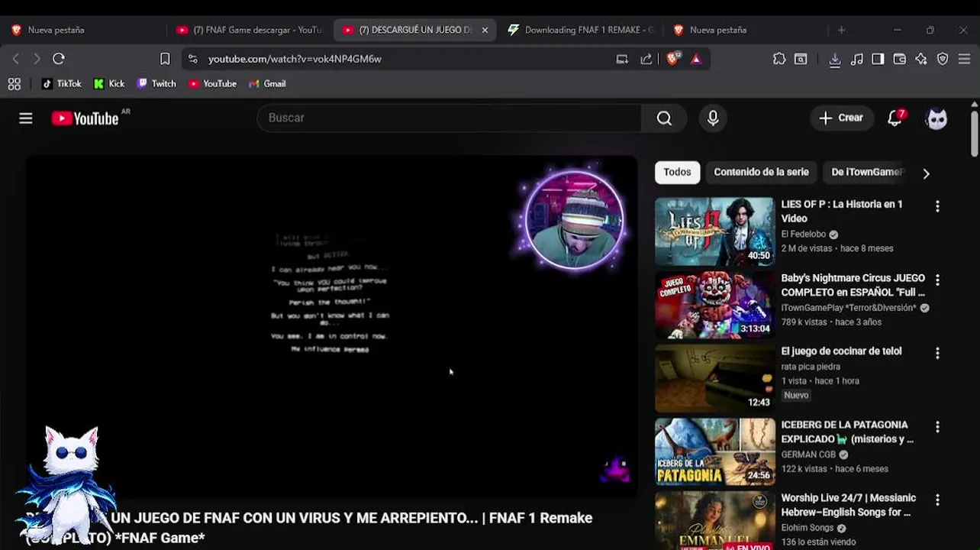This screenshot has height=550, width=980.
Task: Go back using the browser back arrow
Action: point(16,59)
